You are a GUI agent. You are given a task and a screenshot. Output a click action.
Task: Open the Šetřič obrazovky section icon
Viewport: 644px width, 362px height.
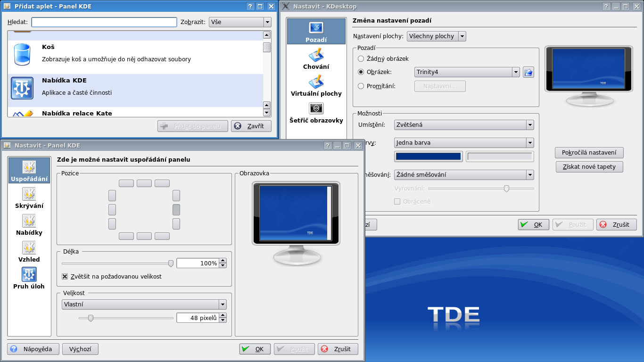coord(316,109)
